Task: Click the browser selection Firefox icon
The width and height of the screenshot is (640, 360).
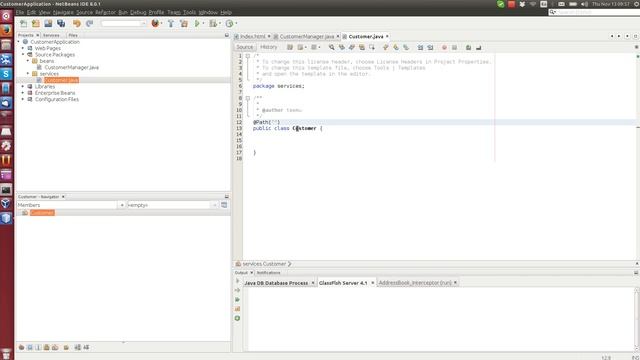Action: (x=155, y=24)
